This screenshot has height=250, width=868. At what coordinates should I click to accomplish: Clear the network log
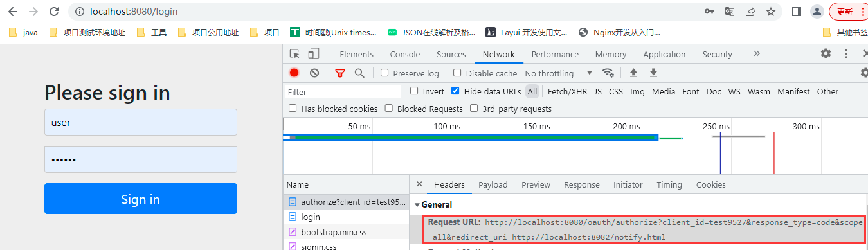[314, 73]
